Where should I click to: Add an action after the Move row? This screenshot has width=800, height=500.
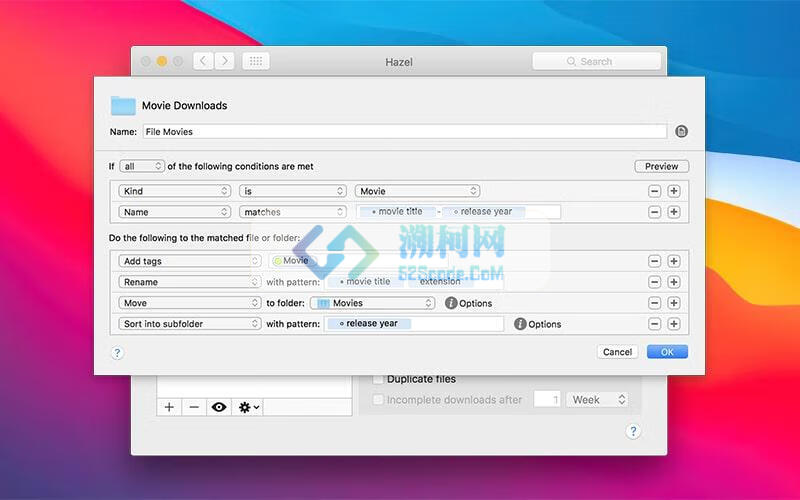(674, 303)
